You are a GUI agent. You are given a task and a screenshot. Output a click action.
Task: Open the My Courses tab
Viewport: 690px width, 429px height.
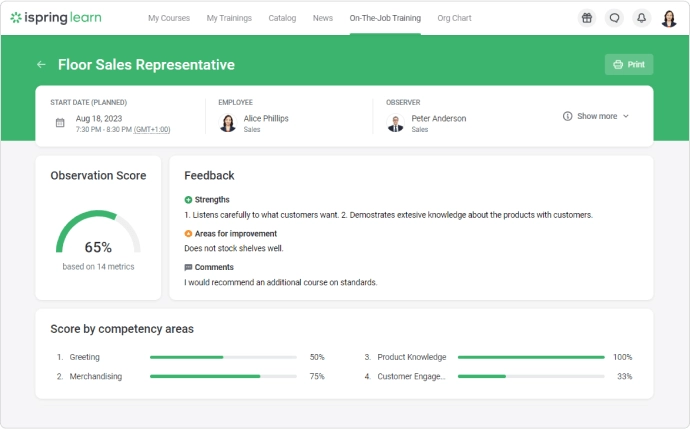(168, 18)
